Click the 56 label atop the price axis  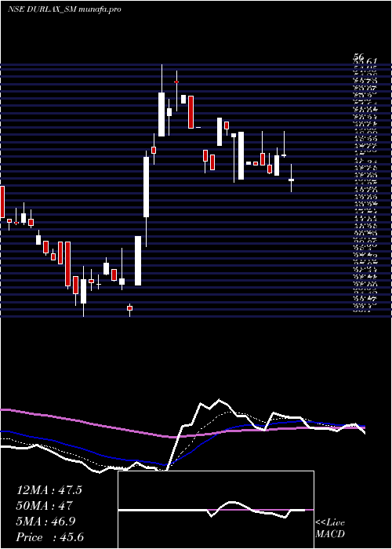(x=359, y=56)
